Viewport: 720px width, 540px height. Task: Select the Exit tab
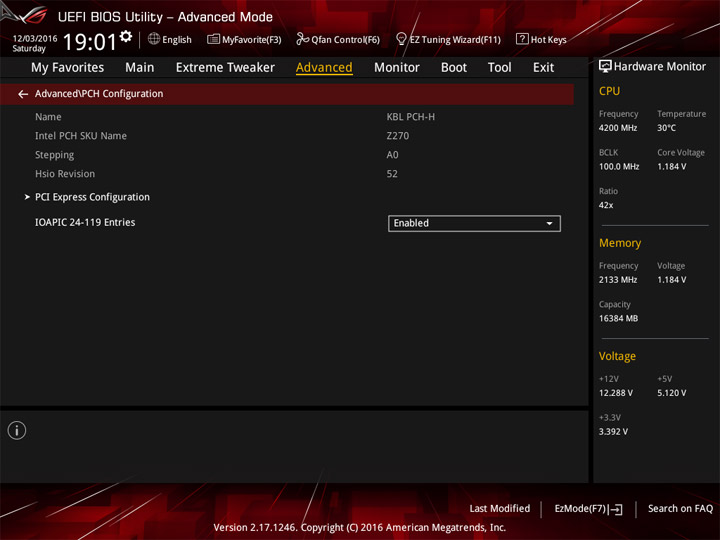coord(543,68)
